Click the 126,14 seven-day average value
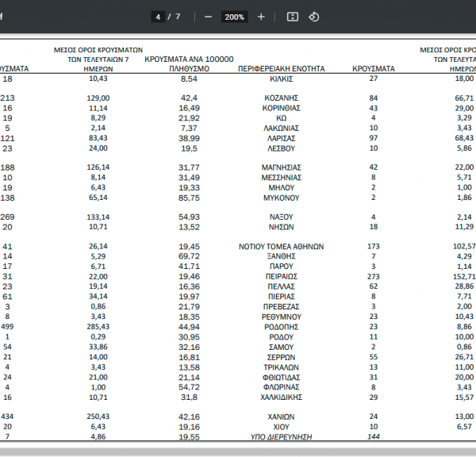 98,167
